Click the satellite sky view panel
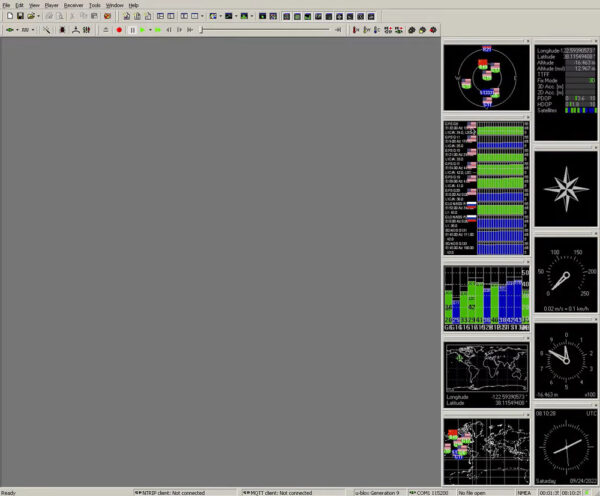Viewport: 600px width, 496px height. [x=486, y=80]
